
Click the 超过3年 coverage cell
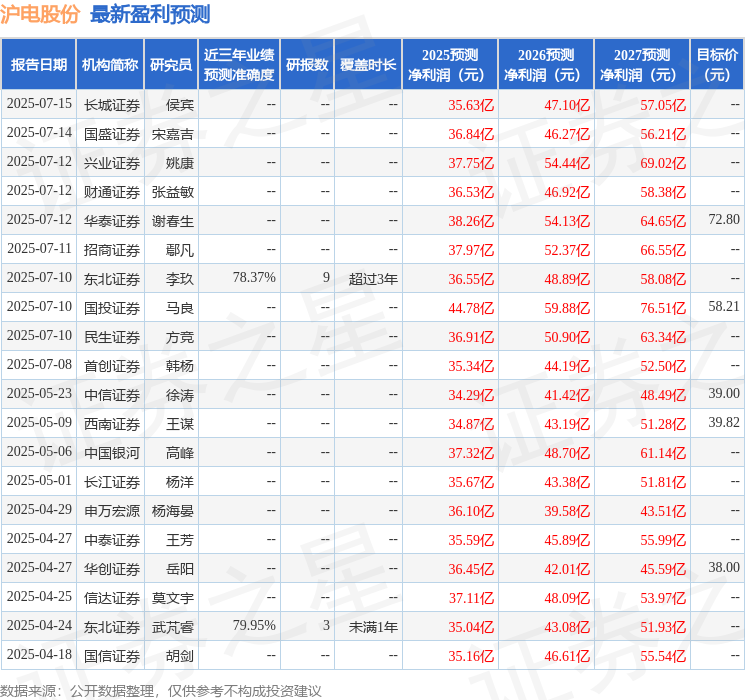[x=373, y=279]
